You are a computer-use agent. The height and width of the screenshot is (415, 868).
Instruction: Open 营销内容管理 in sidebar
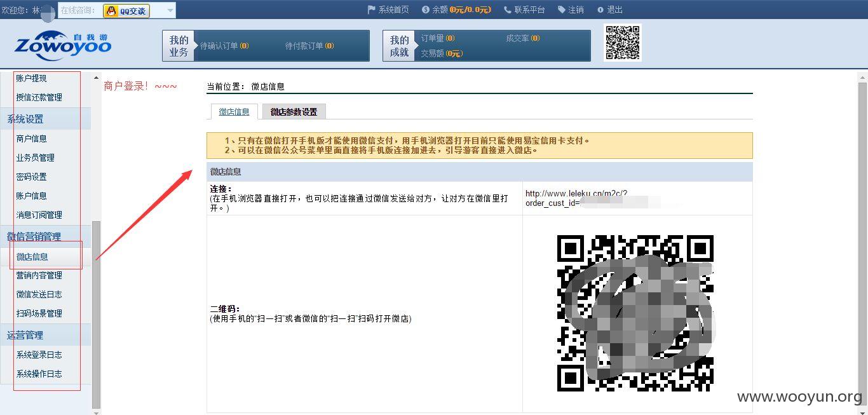point(39,275)
